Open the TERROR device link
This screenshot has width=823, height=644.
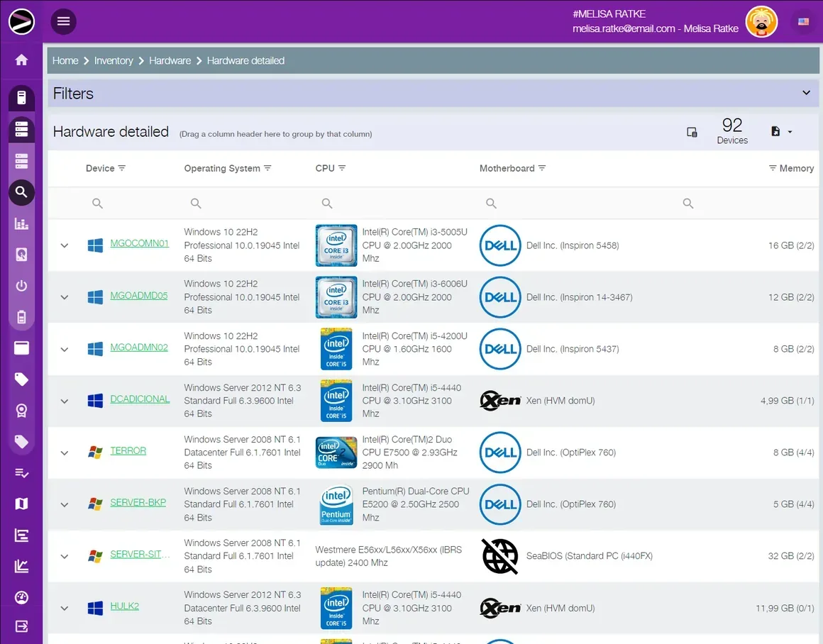point(128,451)
